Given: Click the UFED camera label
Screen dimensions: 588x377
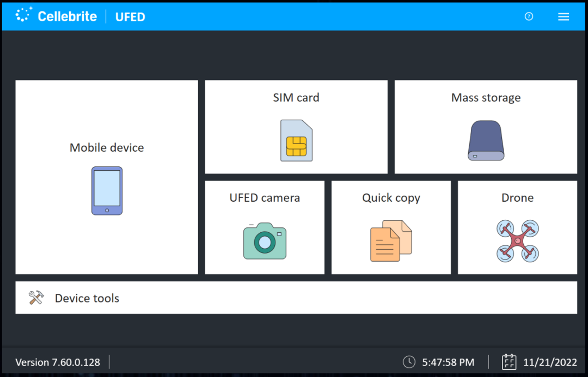Looking at the screenshot, I should pos(265,198).
